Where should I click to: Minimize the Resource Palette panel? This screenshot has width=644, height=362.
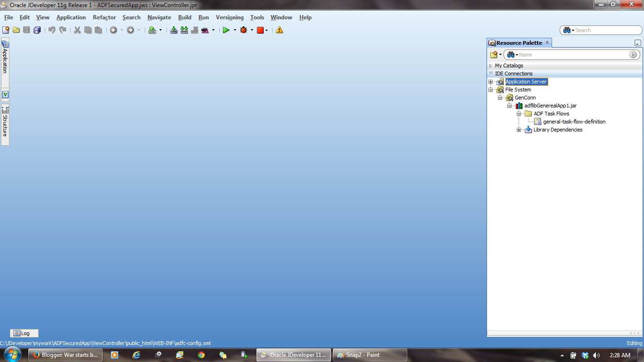click(x=637, y=43)
